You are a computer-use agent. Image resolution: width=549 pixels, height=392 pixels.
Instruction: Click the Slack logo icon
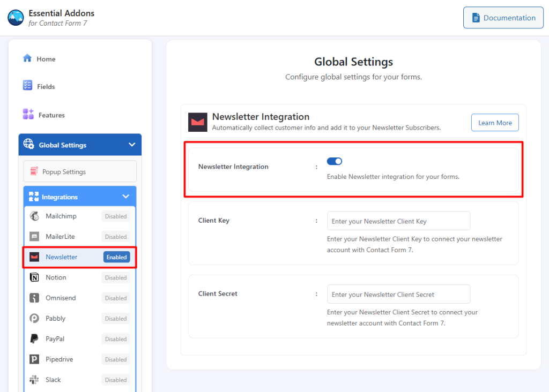[34, 380]
